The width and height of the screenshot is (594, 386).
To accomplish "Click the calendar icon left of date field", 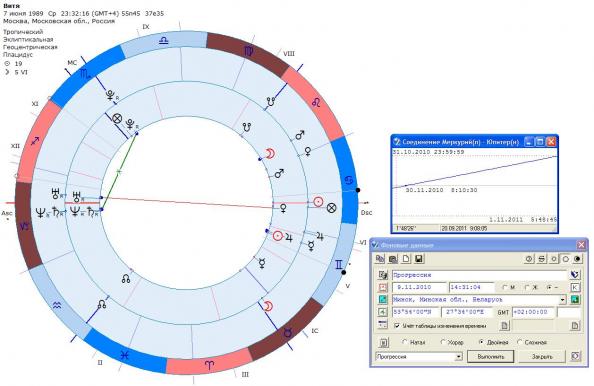I will click(x=383, y=287).
